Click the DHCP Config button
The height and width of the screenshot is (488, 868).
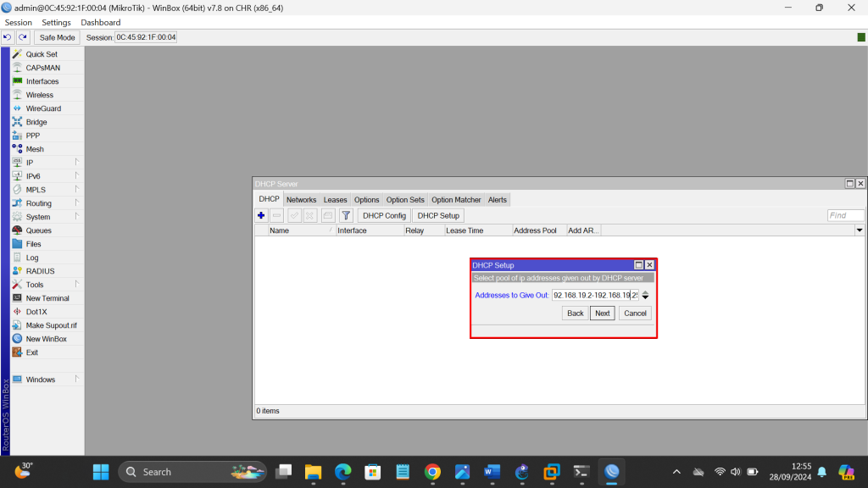[384, 215]
